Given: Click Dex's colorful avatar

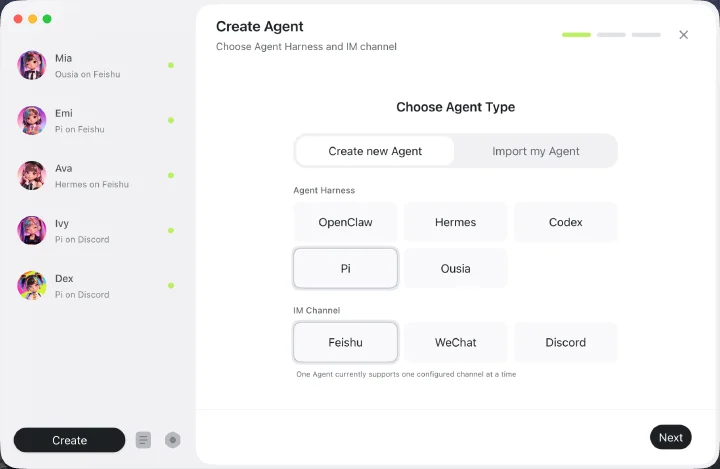Looking at the screenshot, I should (x=32, y=285).
